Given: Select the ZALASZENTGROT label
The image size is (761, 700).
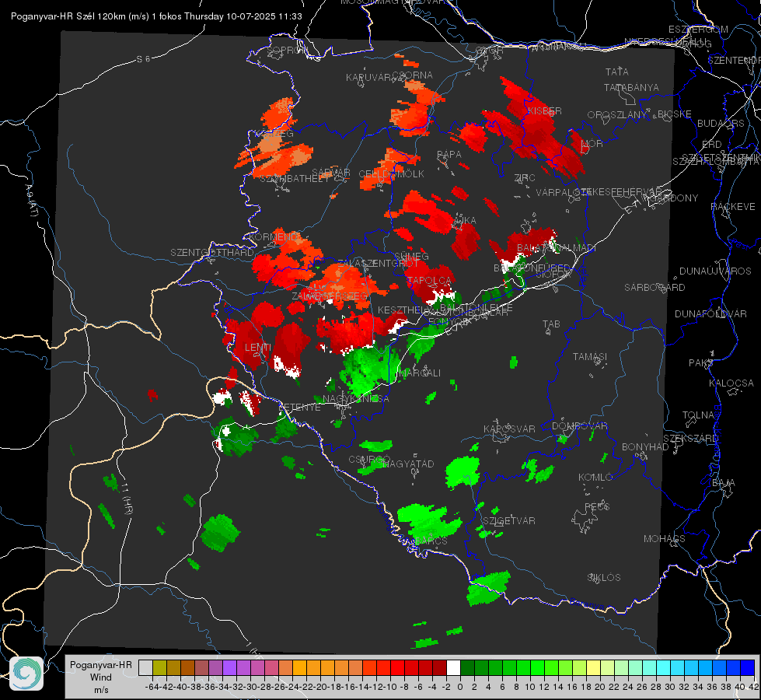Looking at the screenshot, I should pos(378,264).
